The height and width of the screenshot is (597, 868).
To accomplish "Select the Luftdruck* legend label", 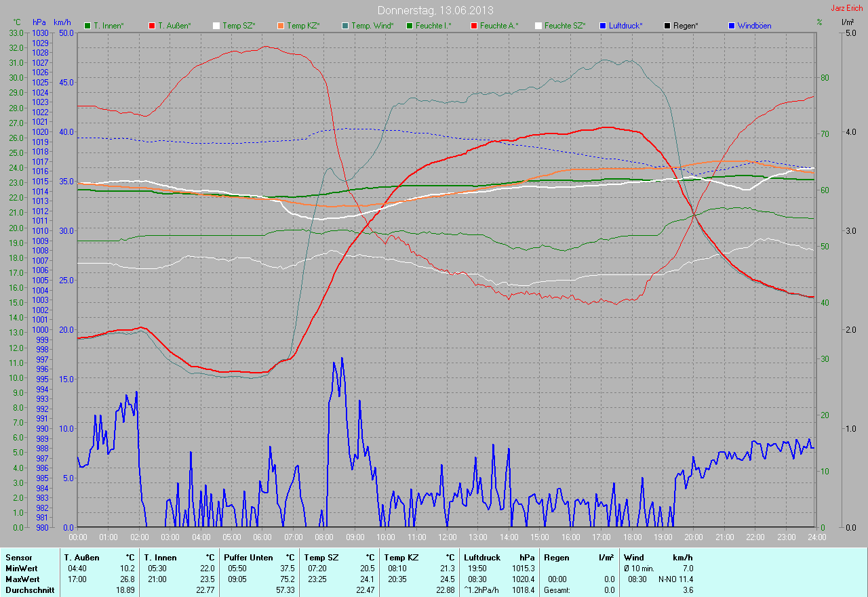I will (626, 26).
